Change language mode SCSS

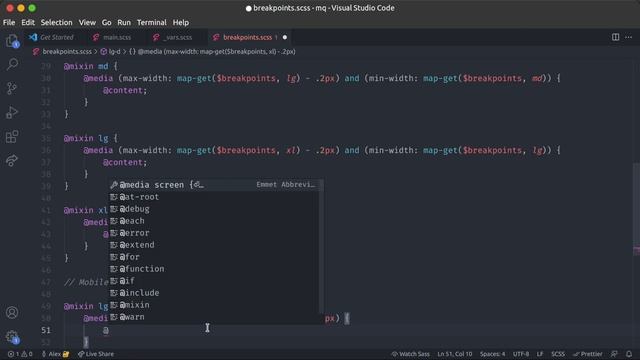tap(558, 354)
